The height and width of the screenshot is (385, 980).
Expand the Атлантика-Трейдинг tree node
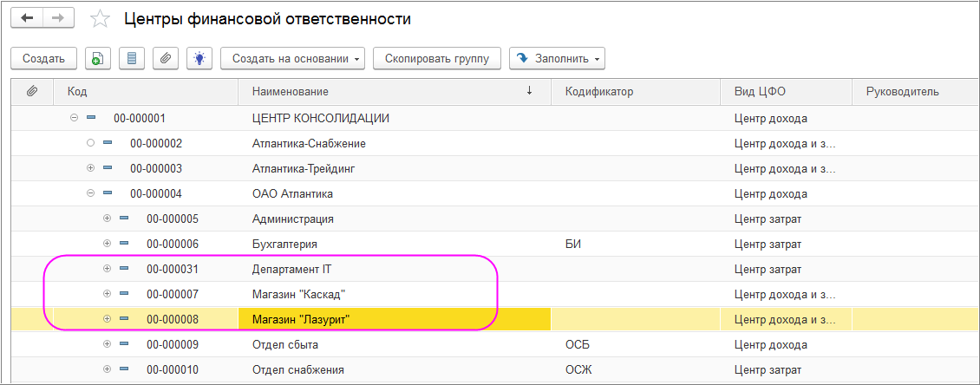(x=90, y=168)
